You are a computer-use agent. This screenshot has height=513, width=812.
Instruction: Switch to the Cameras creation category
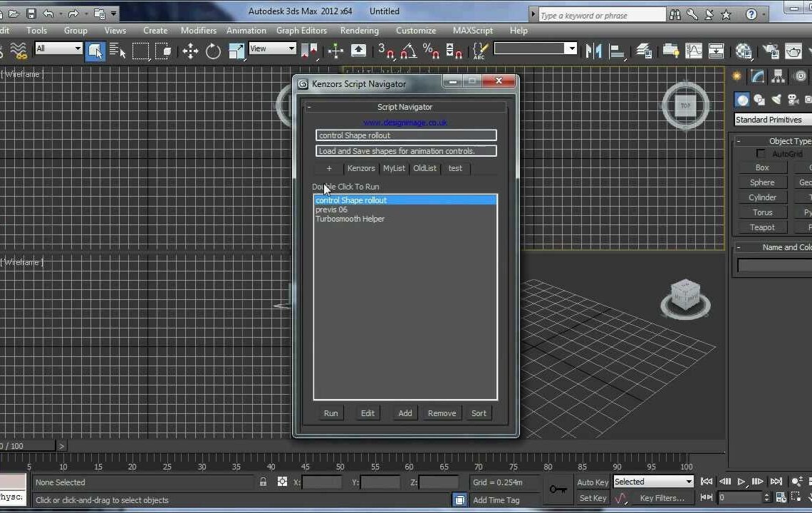(x=791, y=100)
